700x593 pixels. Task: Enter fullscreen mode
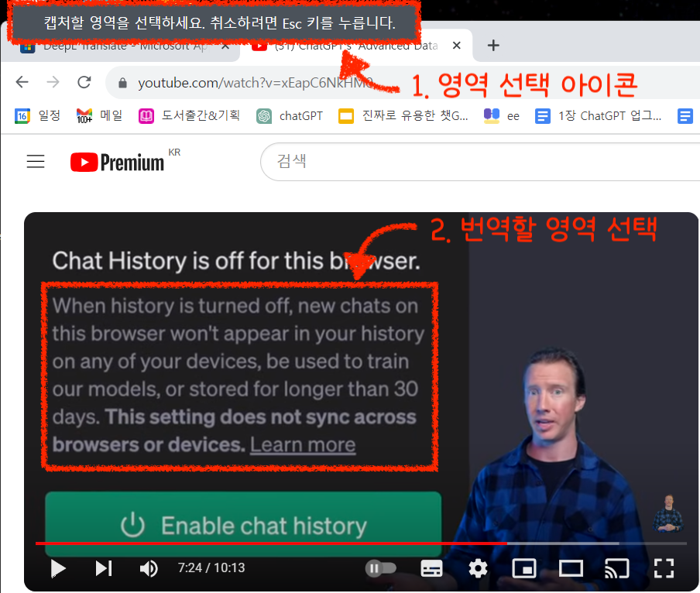664,568
